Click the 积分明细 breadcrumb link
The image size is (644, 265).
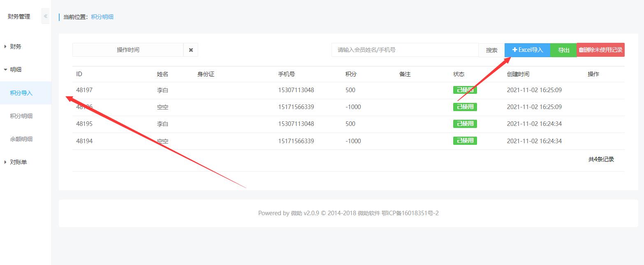102,17
